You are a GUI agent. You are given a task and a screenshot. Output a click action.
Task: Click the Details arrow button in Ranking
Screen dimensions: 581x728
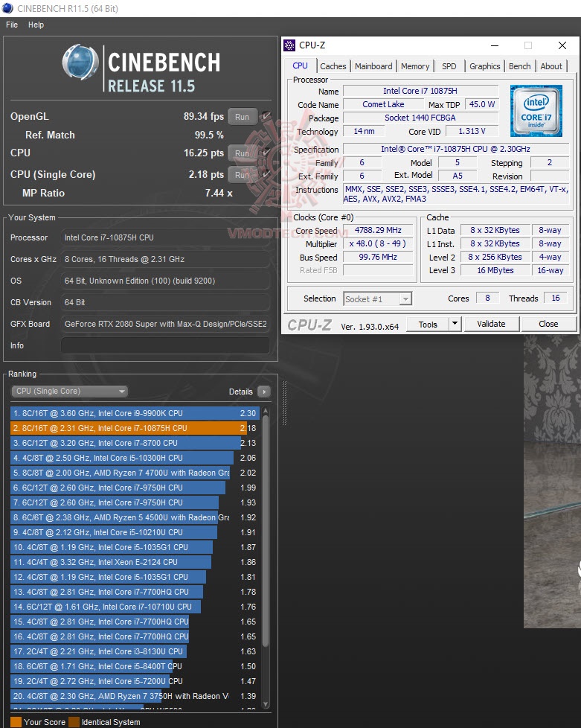(264, 392)
